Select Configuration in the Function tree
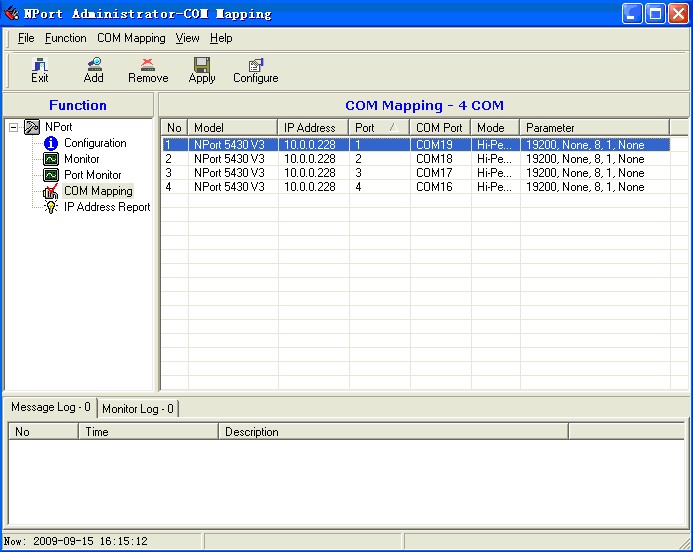Screen dimensions: 693x552 point(95,143)
